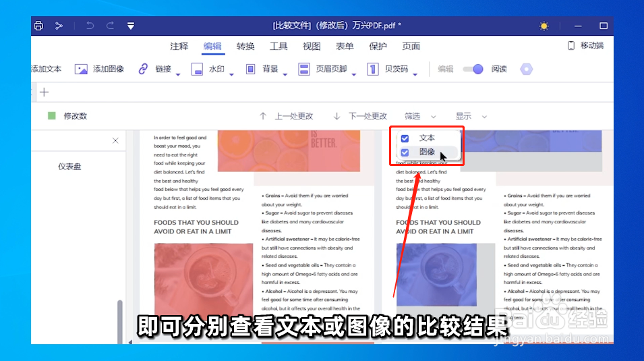Open the 页面 tab
Screen dimensions: 644x361
coord(411,46)
